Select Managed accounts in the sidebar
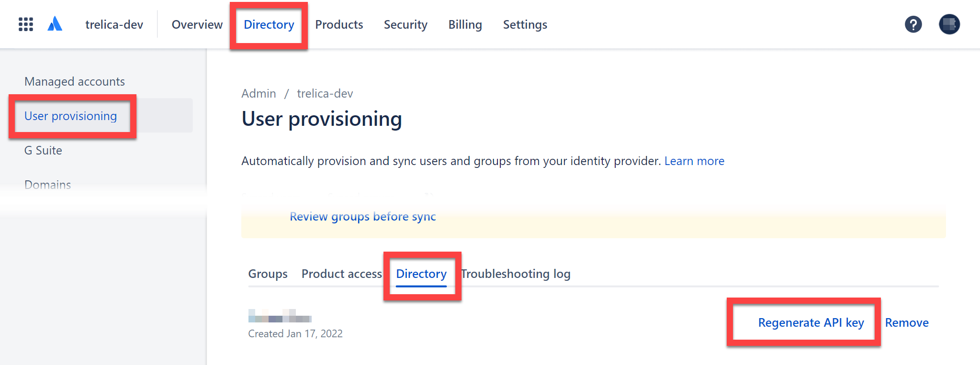The width and height of the screenshot is (980, 365). [75, 81]
